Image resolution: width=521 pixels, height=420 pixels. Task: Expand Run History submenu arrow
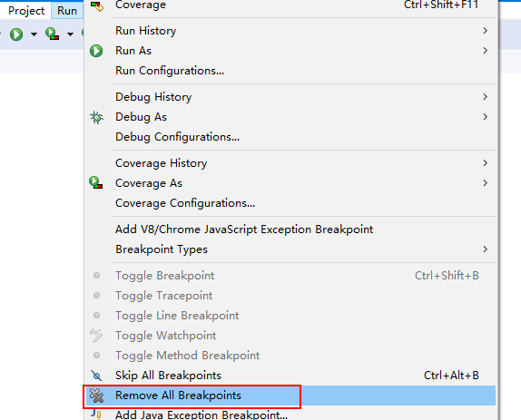click(x=485, y=31)
